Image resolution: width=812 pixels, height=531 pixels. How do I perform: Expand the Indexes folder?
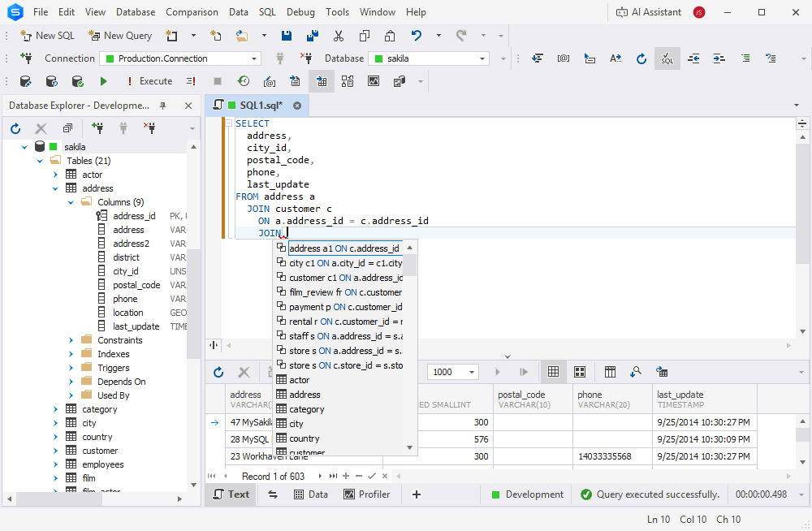[71, 354]
